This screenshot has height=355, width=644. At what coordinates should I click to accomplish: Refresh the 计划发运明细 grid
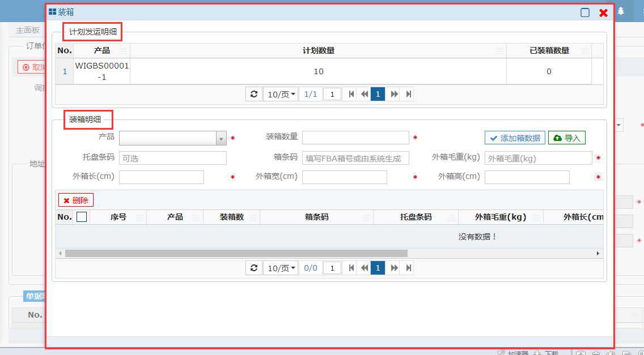click(254, 95)
